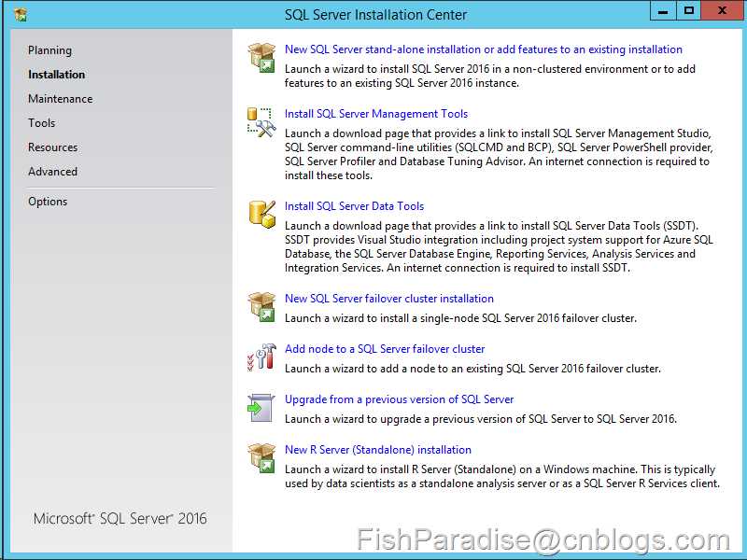
Task: Click the Management Tools hammer-and-wrench icon
Action: [x=261, y=122]
